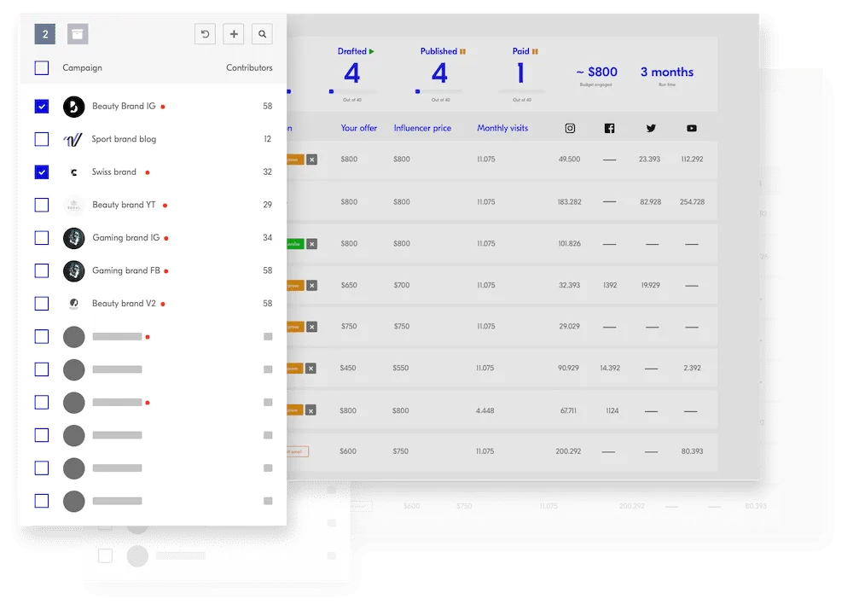Click the Facebook column icon
853x616 pixels.
pos(609,129)
